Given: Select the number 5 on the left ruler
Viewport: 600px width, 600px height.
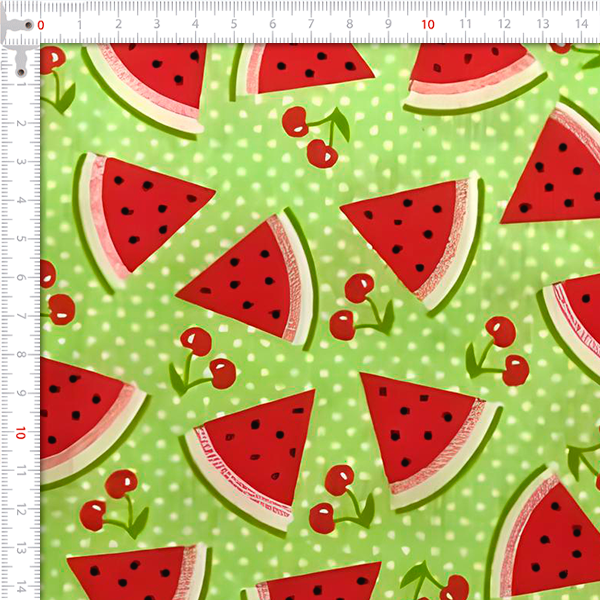Looking at the screenshot, I should pos(20,239).
